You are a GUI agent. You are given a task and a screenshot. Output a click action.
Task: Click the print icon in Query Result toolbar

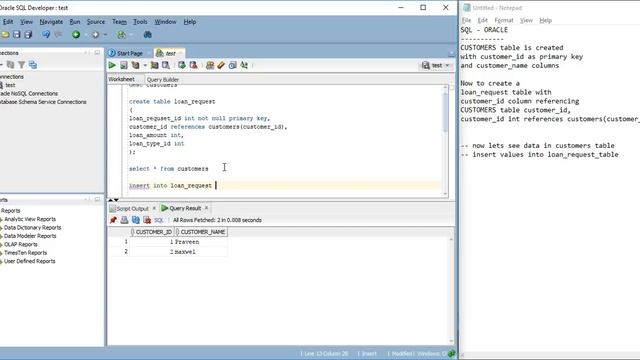(124, 220)
